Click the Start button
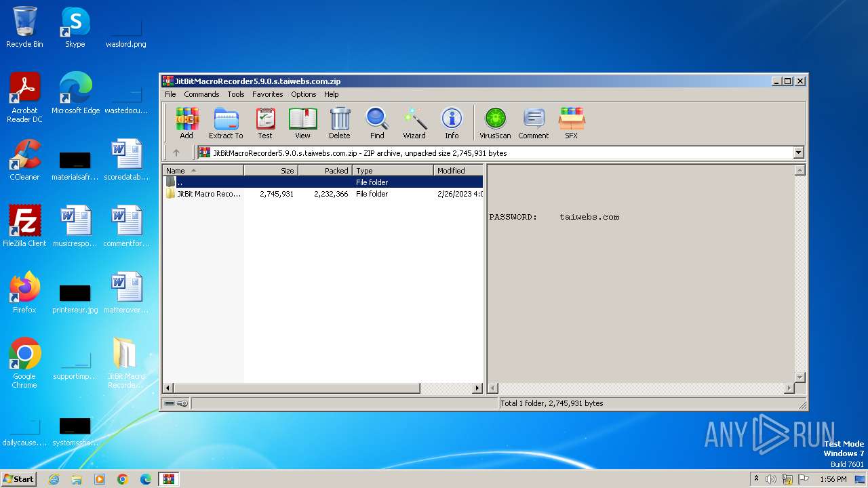The height and width of the screenshot is (488, 868). (x=19, y=479)
